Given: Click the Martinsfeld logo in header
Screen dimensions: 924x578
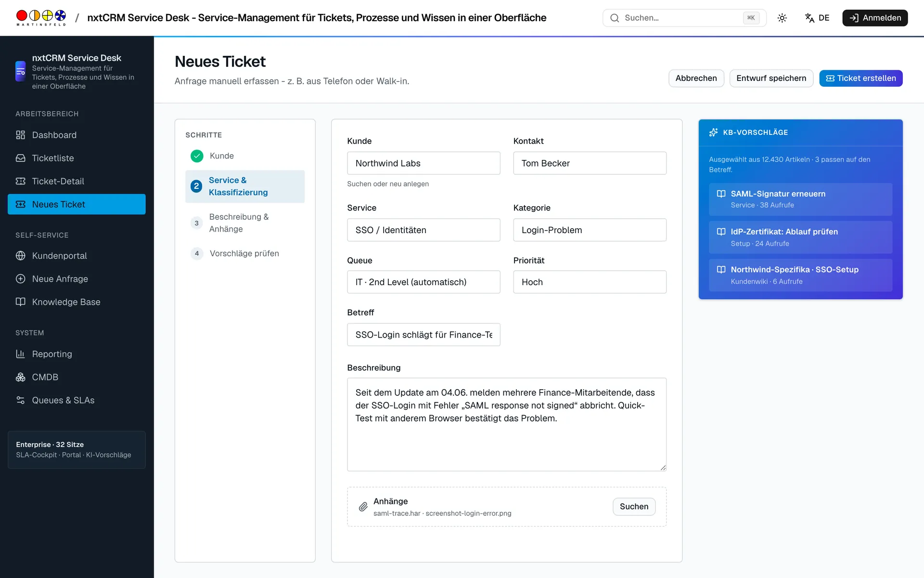Looking at the screenshot, I should pyautogui.click(x=41, y=18).
